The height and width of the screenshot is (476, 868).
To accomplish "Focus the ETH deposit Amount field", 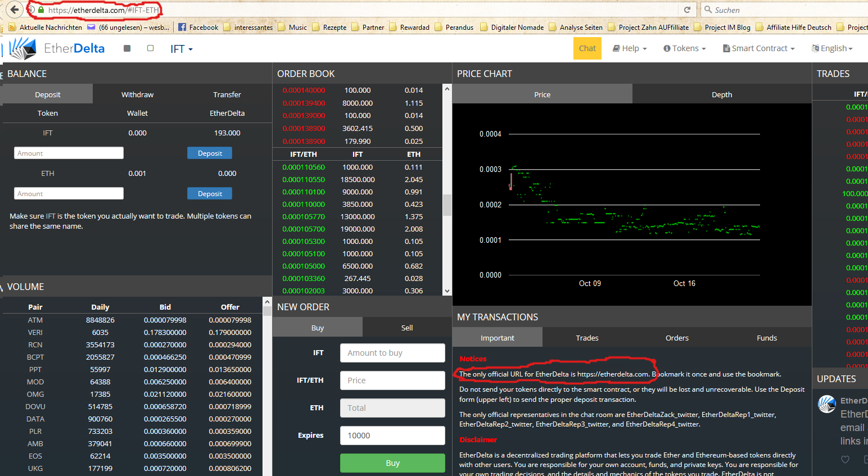I will 69,193.
